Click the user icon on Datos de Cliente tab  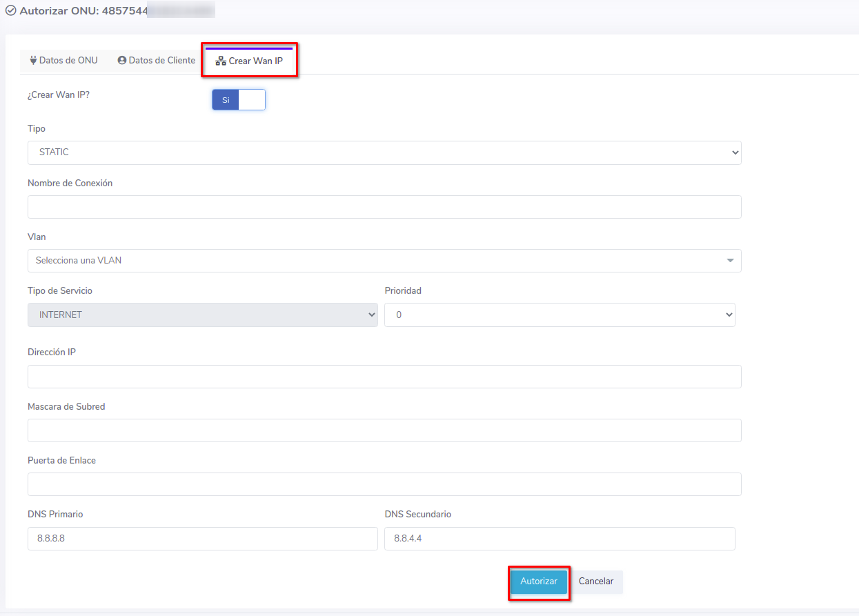[122, 61]
